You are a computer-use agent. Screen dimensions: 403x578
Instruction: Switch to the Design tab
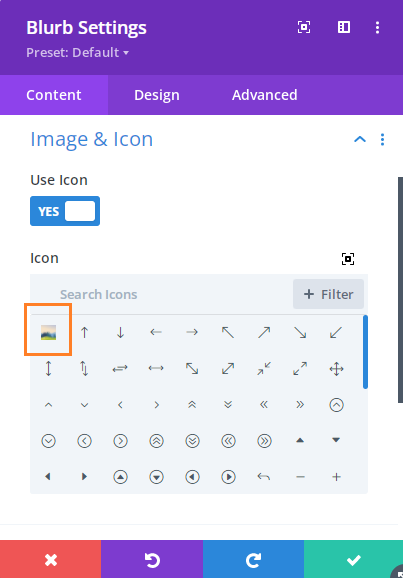[x=157, y=95]
